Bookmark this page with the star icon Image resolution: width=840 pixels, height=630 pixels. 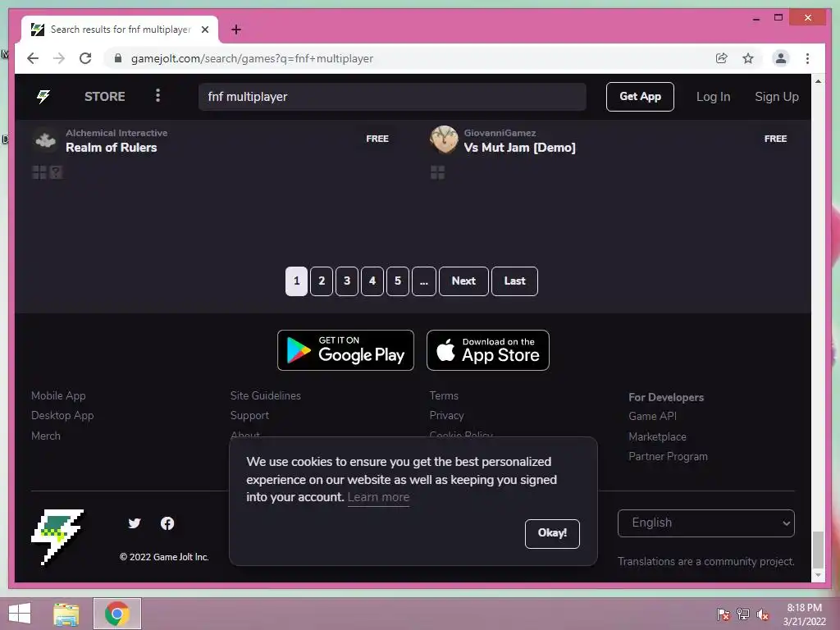(748, 58)
